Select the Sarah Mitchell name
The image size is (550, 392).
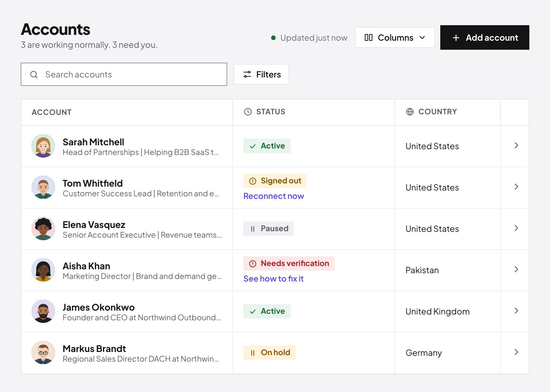click(x=93, y=142)
